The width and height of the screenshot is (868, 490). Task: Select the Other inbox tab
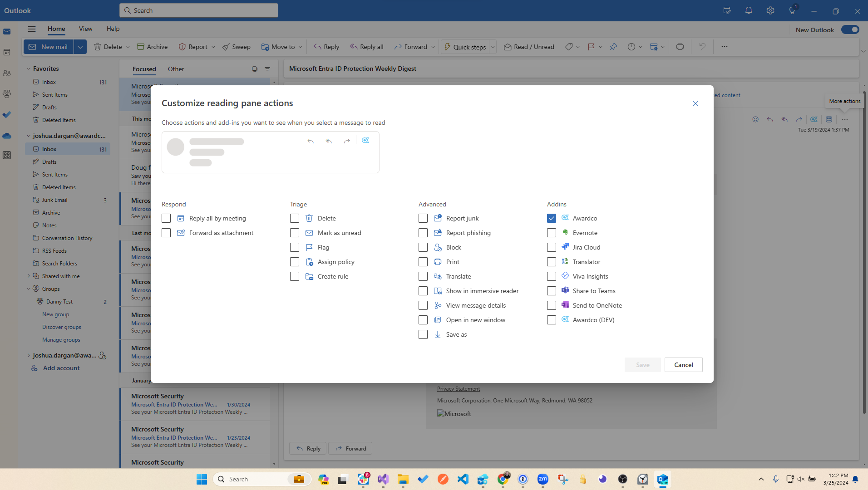[176, 69]
